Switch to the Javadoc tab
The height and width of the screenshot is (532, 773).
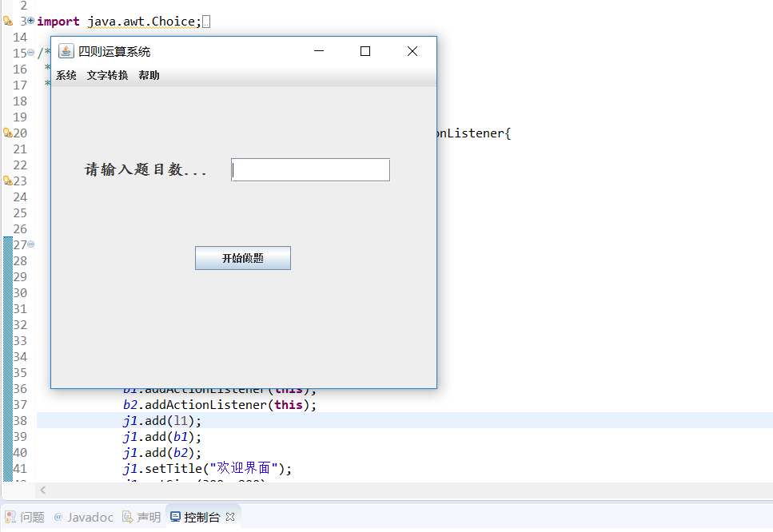click(83, 518)
